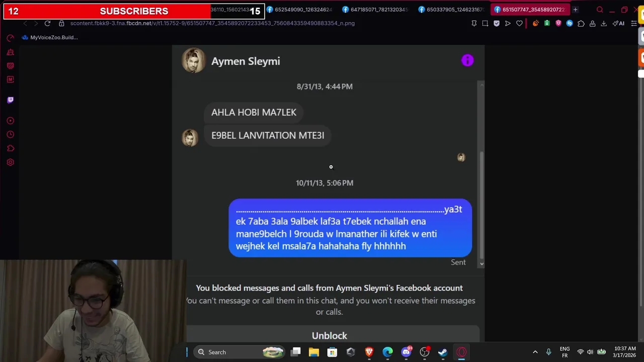Open the Player icon in sidebar

click(10, 121)
